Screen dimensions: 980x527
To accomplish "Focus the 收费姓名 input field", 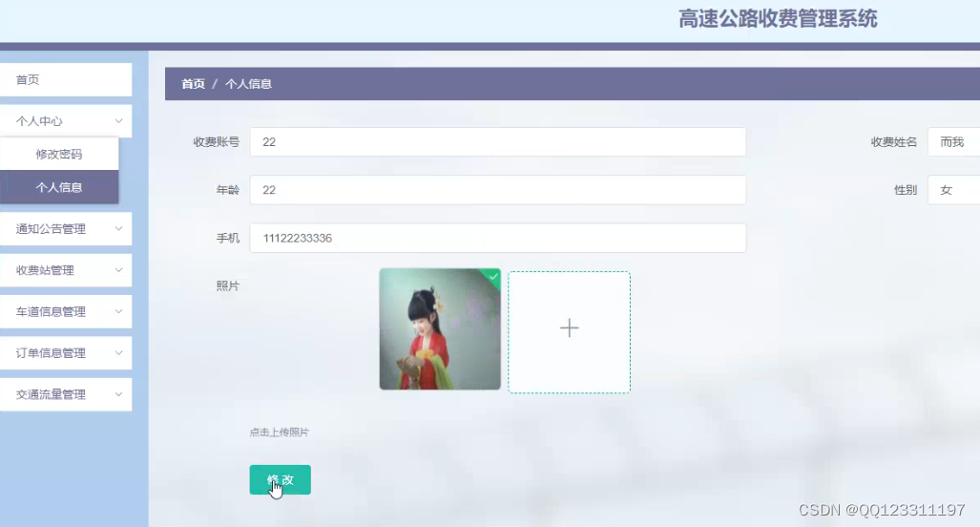I will tap(953, 142).
